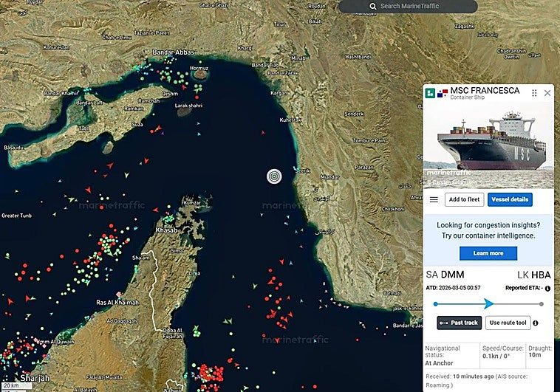This screenshot has width=560, height=392.
Task: Click Use route tool button
Action: [508, 323]
